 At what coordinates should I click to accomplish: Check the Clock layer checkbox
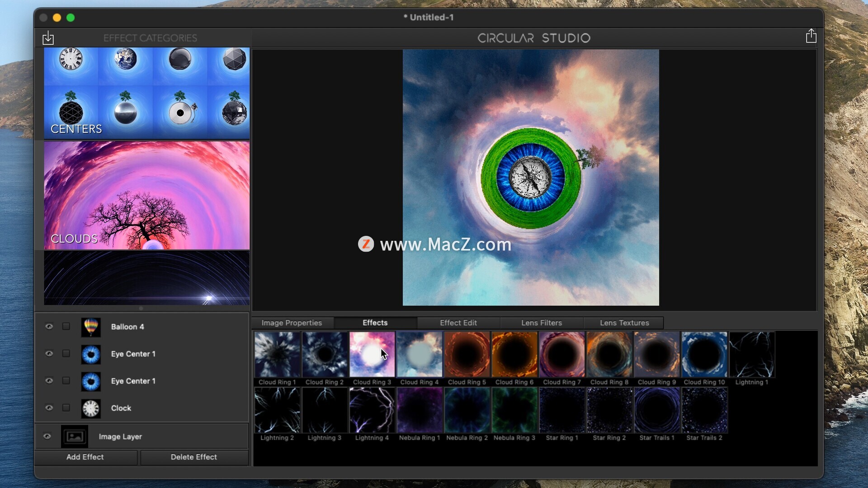point(66,408)
